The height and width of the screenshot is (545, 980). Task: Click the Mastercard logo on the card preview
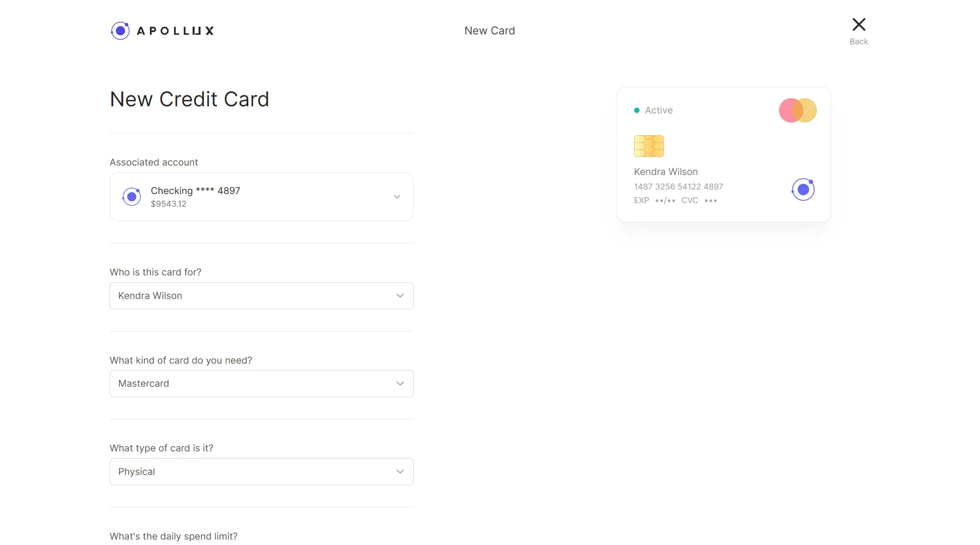pyautogui.click(x=798, y=111)
